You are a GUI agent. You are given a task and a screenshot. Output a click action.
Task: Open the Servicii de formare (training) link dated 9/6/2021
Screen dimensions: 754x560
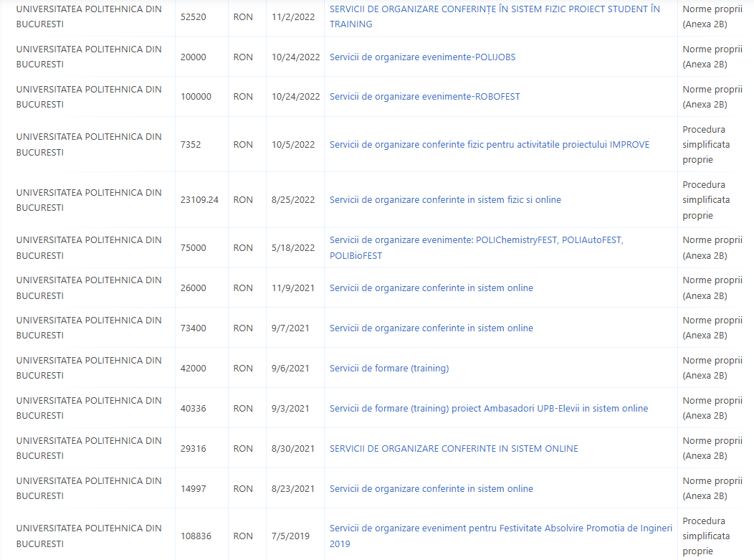click(389, 368)
